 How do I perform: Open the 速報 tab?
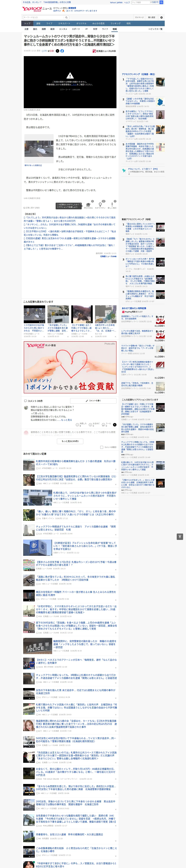tap(38, 24)
